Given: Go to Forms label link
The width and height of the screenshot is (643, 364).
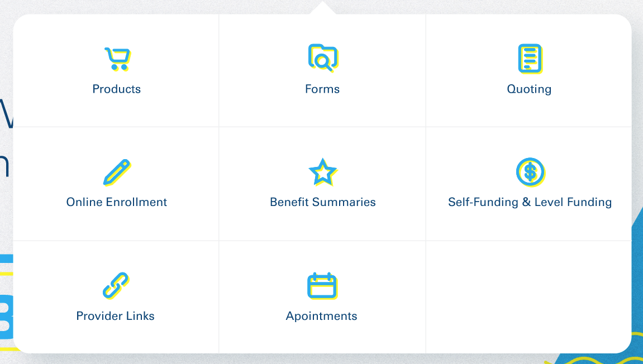Looking at the screenshot, I should (322, 89).
